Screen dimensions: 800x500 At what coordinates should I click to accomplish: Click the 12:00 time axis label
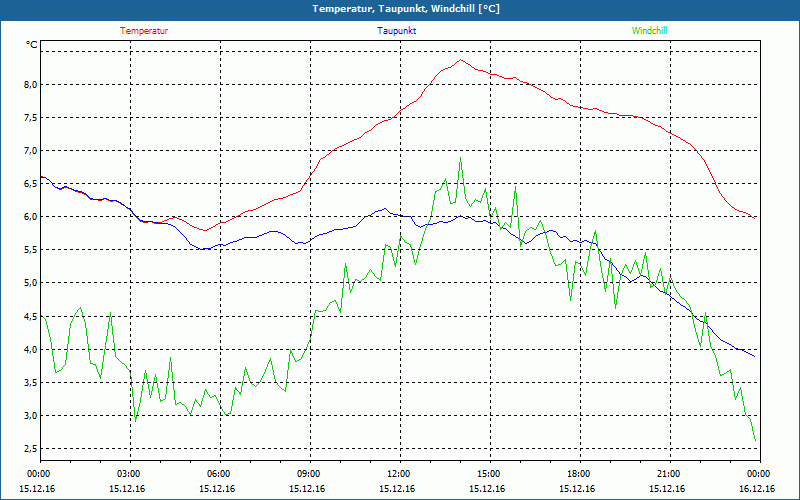pyautogui.click(x=397, y=474)
